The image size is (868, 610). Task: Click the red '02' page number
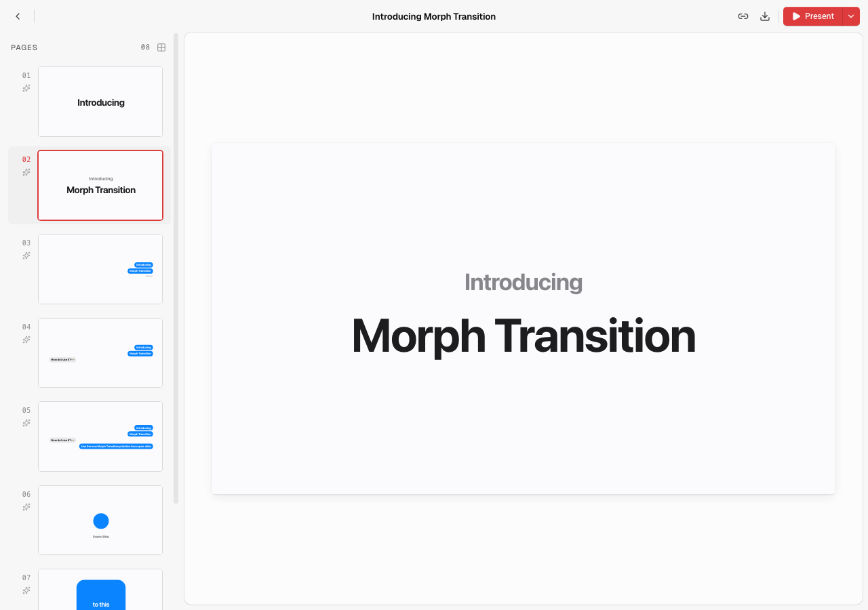click(x=26, y=160)
